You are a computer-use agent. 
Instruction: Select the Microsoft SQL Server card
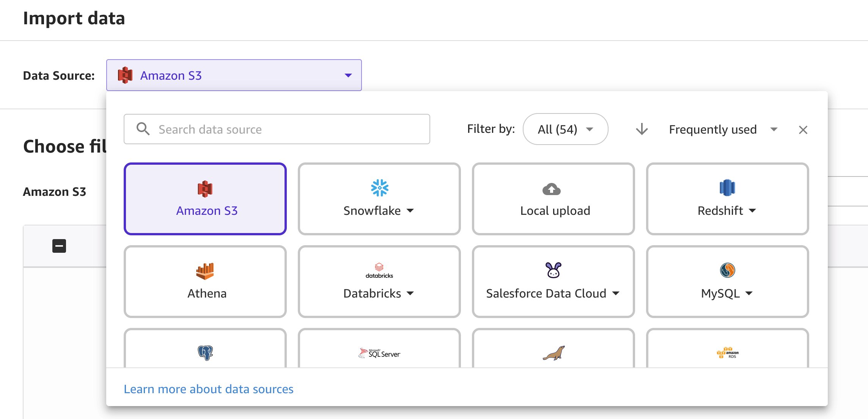coord(379,348)
